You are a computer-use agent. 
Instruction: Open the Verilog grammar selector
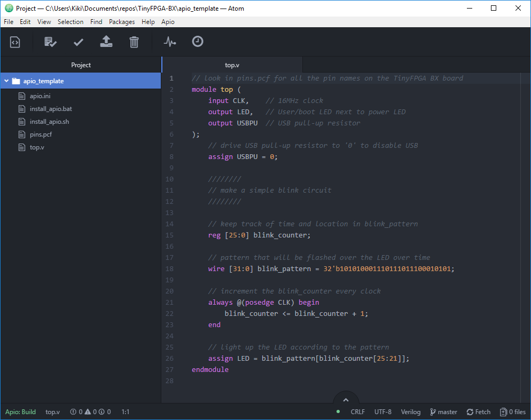coord(410,412)
